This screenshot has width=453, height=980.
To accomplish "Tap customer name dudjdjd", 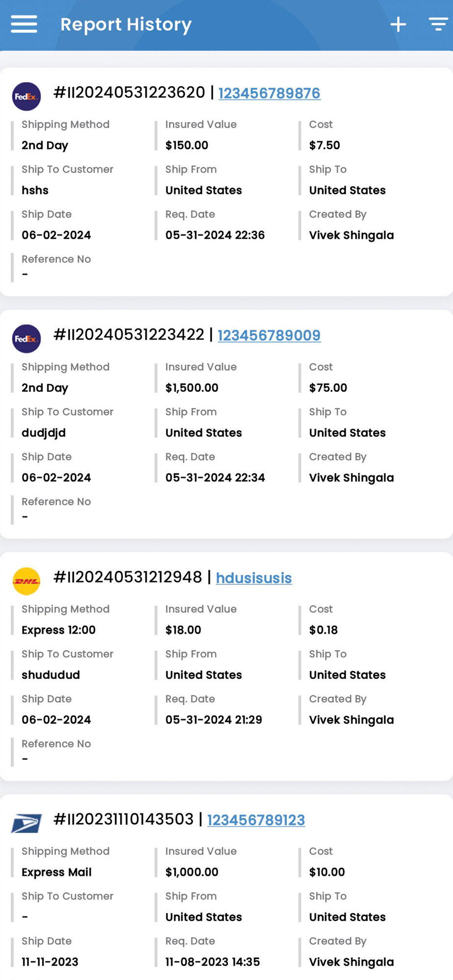I will [44, 433].
